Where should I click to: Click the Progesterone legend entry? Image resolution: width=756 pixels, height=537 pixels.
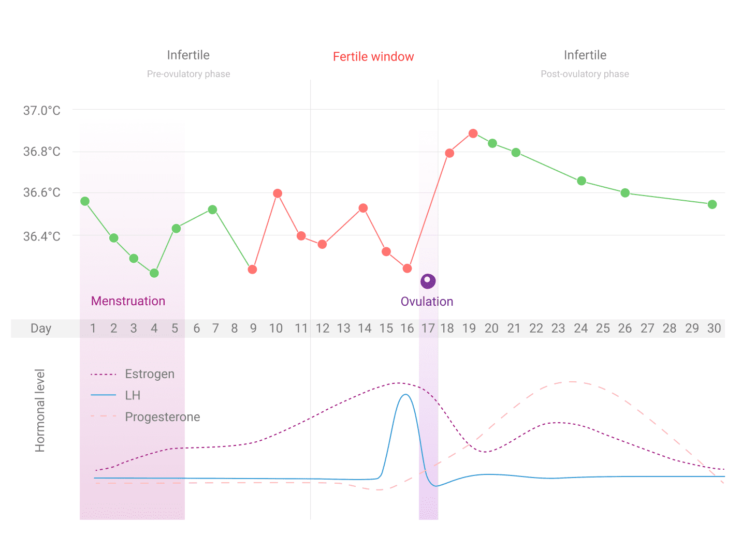tap(162, 417)
